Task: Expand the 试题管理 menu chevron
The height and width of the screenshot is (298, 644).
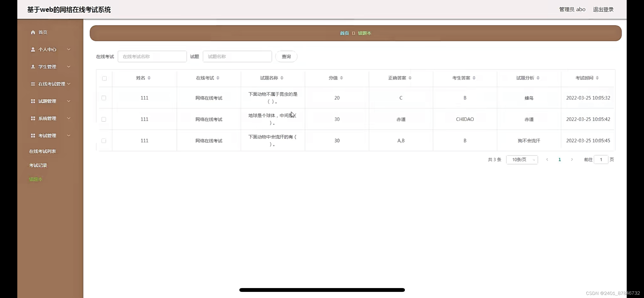Action: click(x=69, y=101)
